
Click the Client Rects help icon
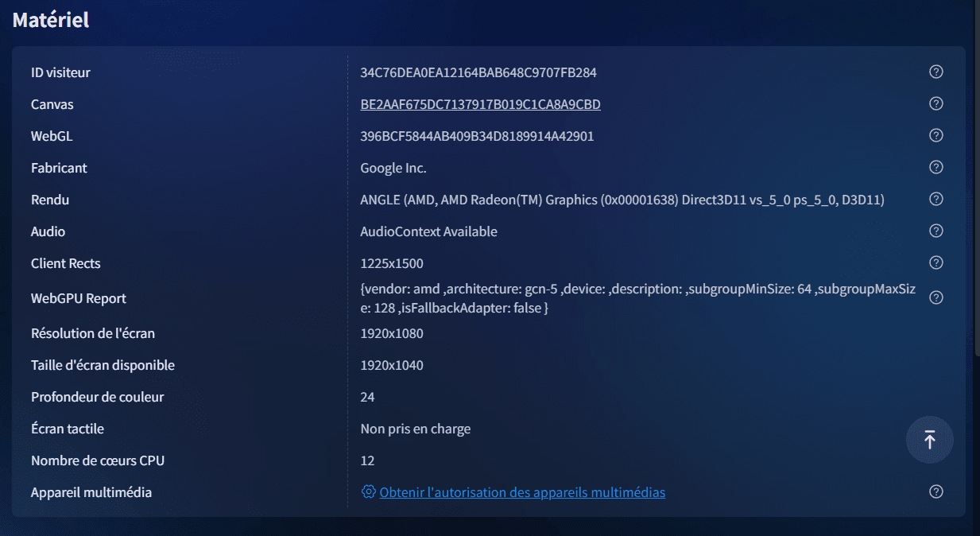[x=935, y=263]
